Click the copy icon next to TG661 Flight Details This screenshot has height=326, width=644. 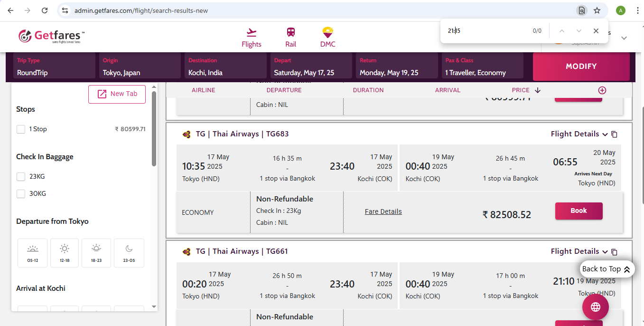coord(615,252)
